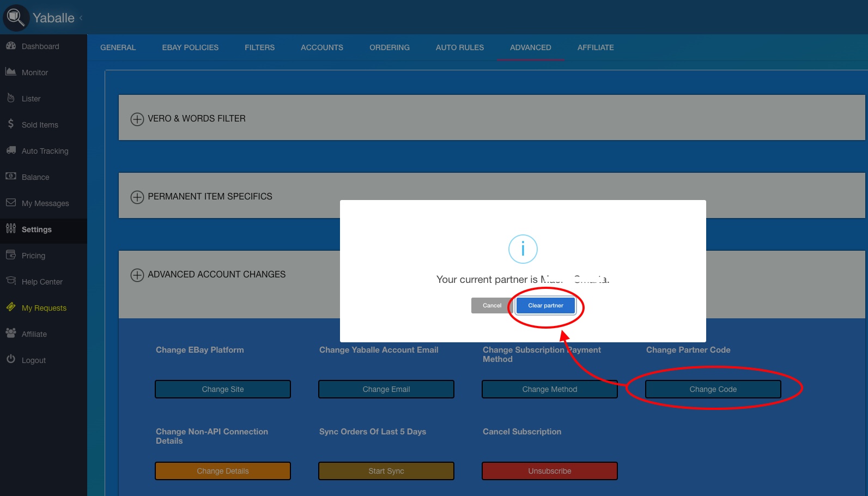This screenshot has height=496, width=868.
Task: Click the Sold Items dollar icon
Action: (11, 124)
